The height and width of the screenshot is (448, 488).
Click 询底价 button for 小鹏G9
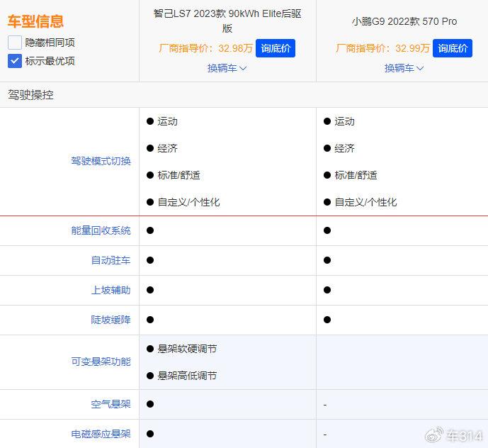coord(453,48)
